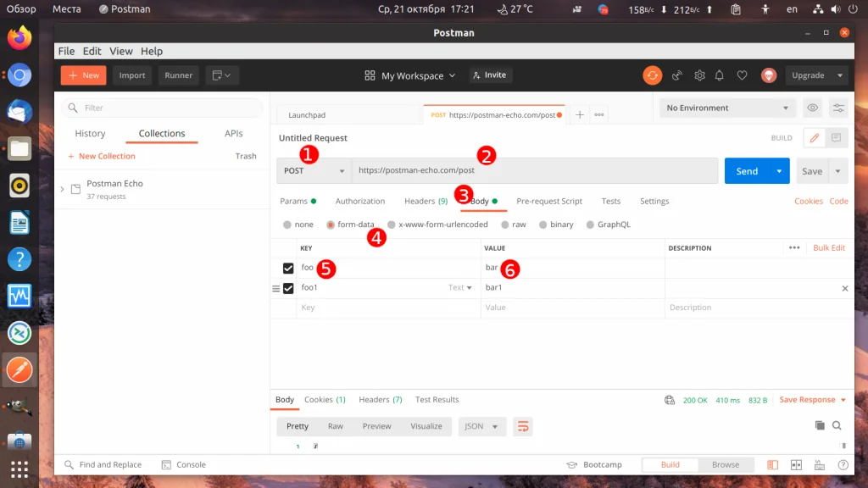This screenshot has height=488, width=868.
Task: Open the comments icon beside BUILD
Action: point(836,138)
